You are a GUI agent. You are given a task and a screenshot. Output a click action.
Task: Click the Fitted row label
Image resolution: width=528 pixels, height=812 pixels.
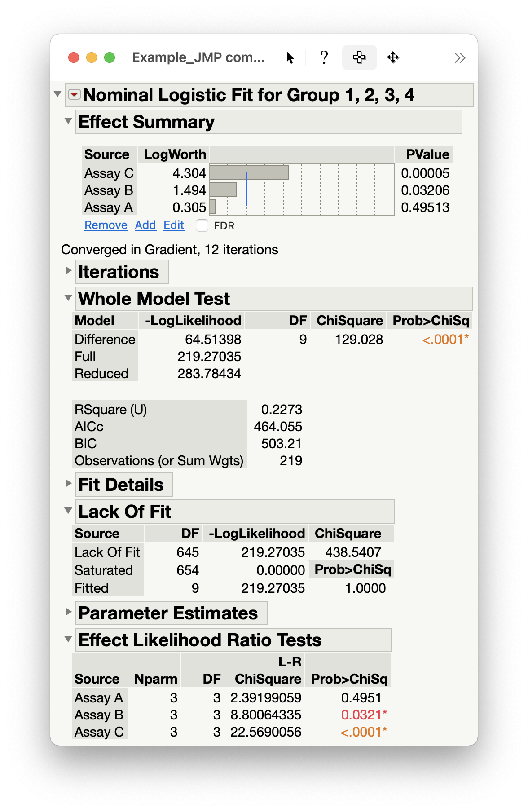coord(92,588)
